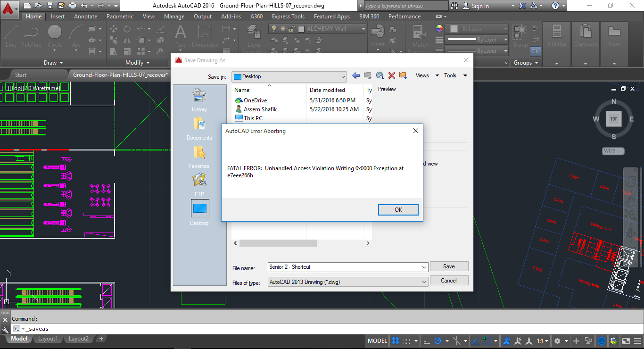The height and width of the screenshot is (349, 644).
Task: Click the Save button in Save Drawing As
Action: coord(449,266)
